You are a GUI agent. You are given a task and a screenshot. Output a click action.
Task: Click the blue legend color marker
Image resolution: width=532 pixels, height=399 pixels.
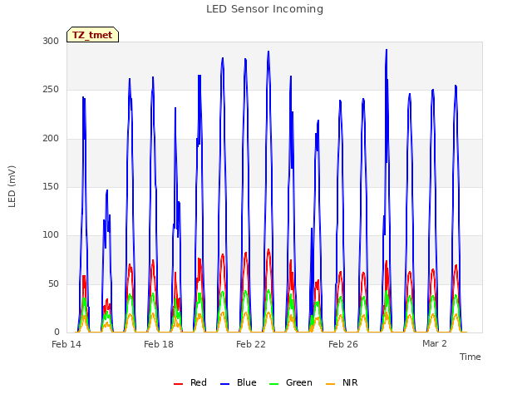coord(225,384)
